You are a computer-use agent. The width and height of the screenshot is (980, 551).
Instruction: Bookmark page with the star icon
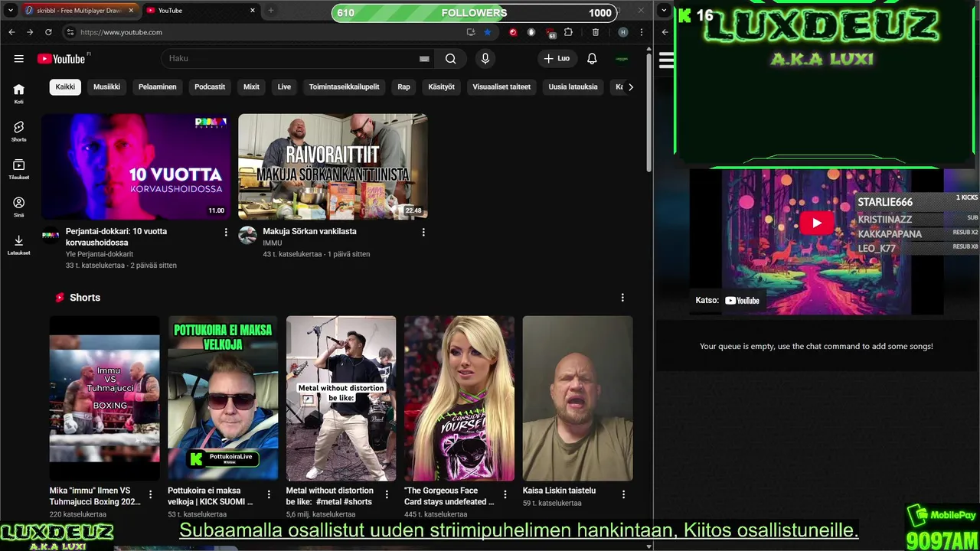click(x=487, y=32)
